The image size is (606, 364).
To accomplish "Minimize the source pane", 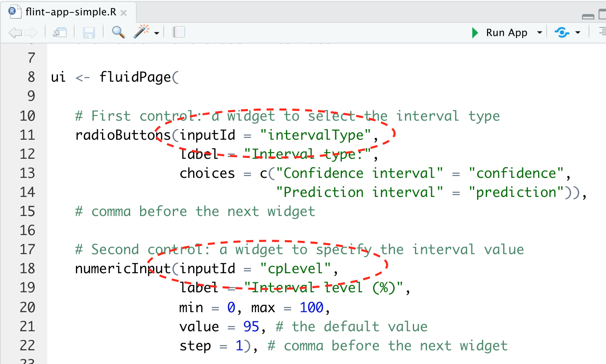I will coord(588,17).
